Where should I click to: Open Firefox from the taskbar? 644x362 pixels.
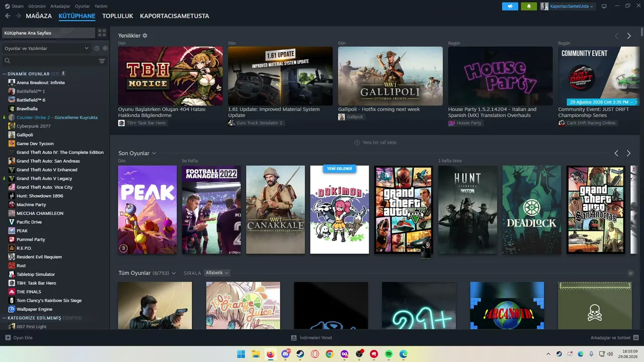(x=270, y=354)
